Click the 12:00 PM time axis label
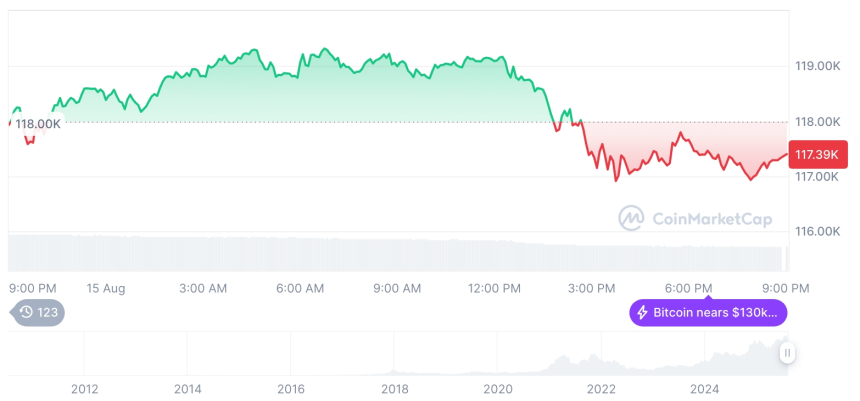Image resolution: width=860 pixels, height=401 pixels. coord(494,288)
